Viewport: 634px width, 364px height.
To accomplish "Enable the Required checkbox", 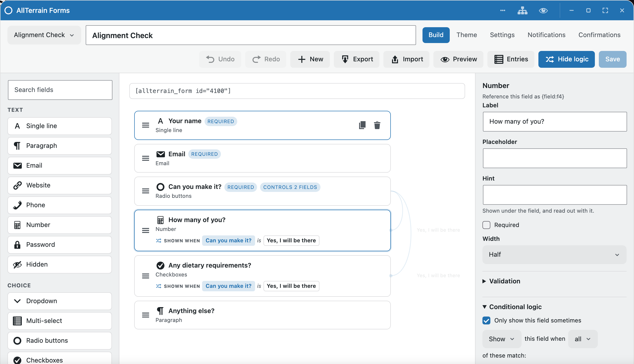I will (486, 225).
